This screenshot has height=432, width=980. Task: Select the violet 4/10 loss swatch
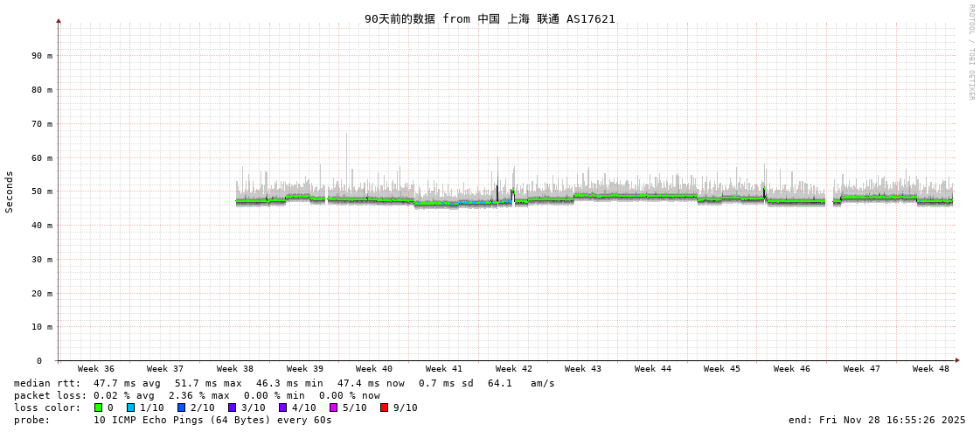coord(283,408)
